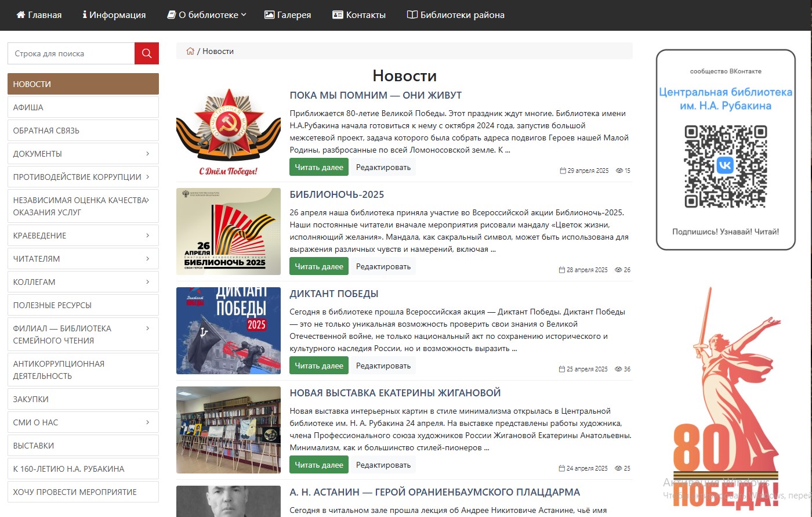Click Редактировать for НОВАЯ ВЫСТАВКА ЕКАТЕРИНЫ ЖИГАНОВОЙ
Viewport: 812px width, 517px height.
[383, 465]
